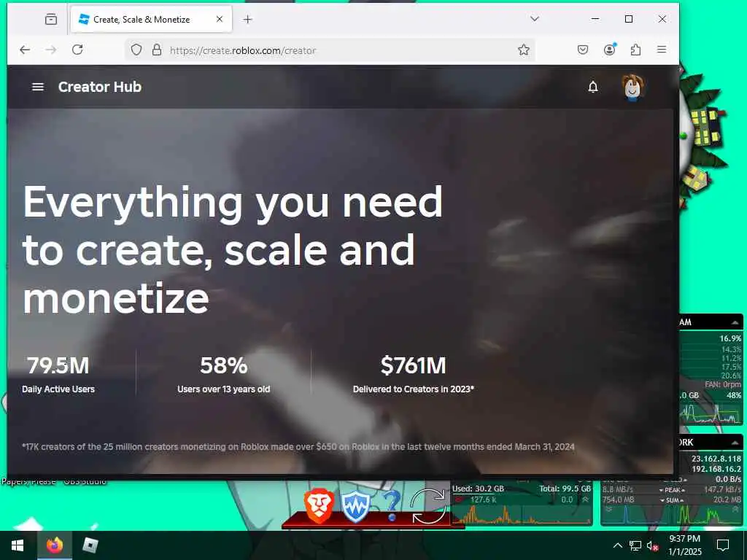Screen dimensions: 747x560
Task: Click the "Everything you need" headline
Action: click(233, 203)
